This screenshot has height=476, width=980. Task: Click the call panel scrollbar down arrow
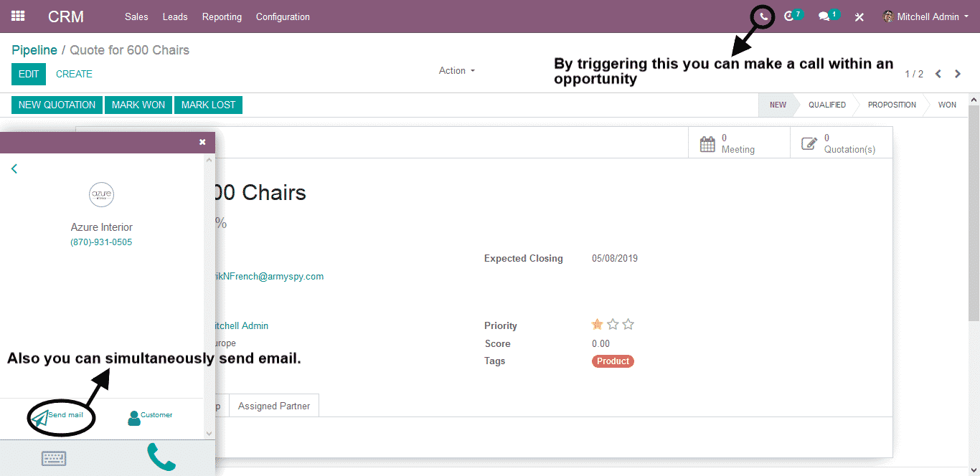click(209, 434)
